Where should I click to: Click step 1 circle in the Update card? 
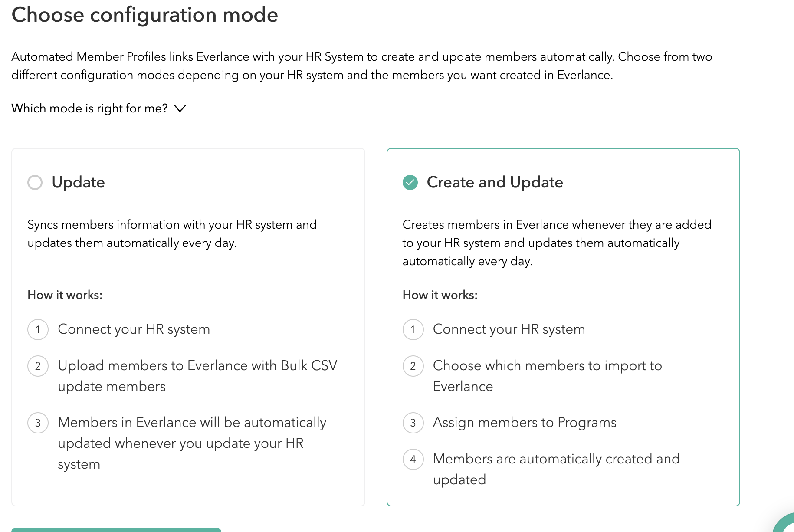tap(38, 329)
